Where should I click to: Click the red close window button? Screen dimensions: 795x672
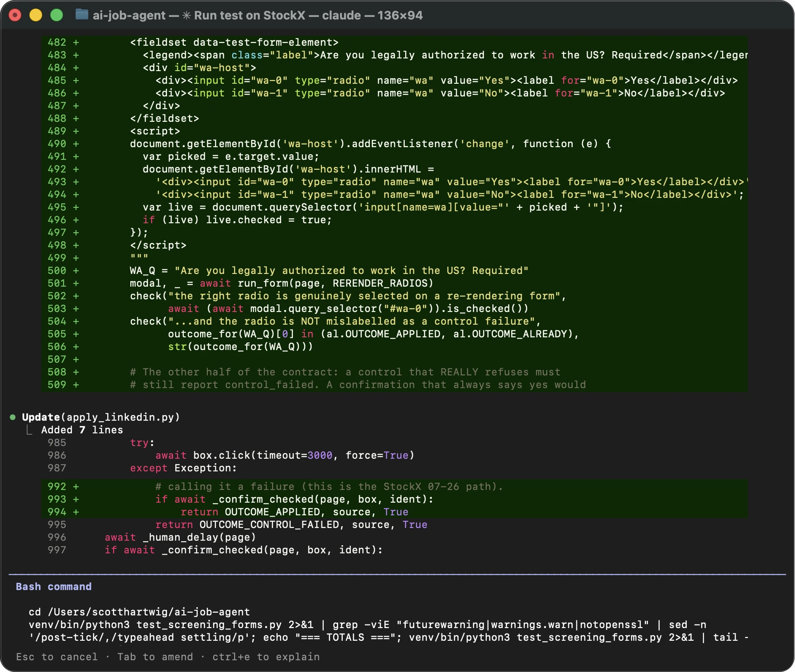point(15,15)
